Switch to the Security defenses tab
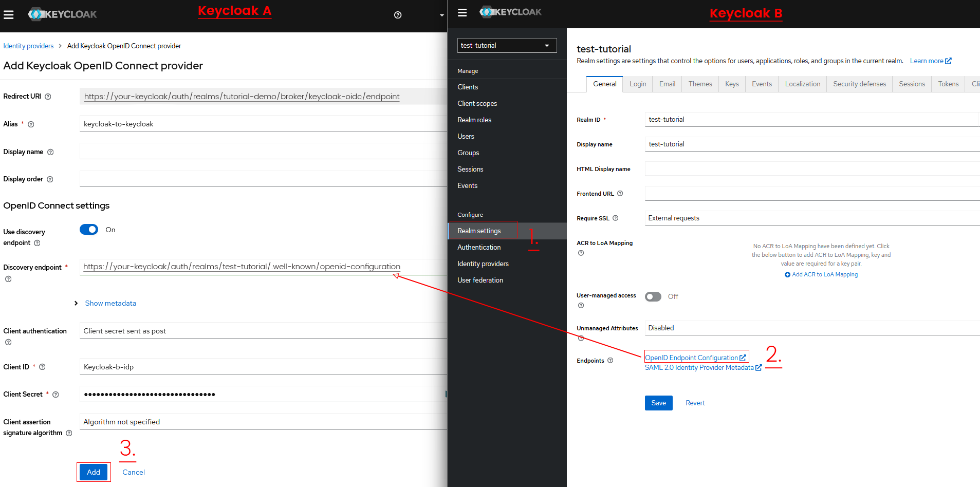 [859, 84]
